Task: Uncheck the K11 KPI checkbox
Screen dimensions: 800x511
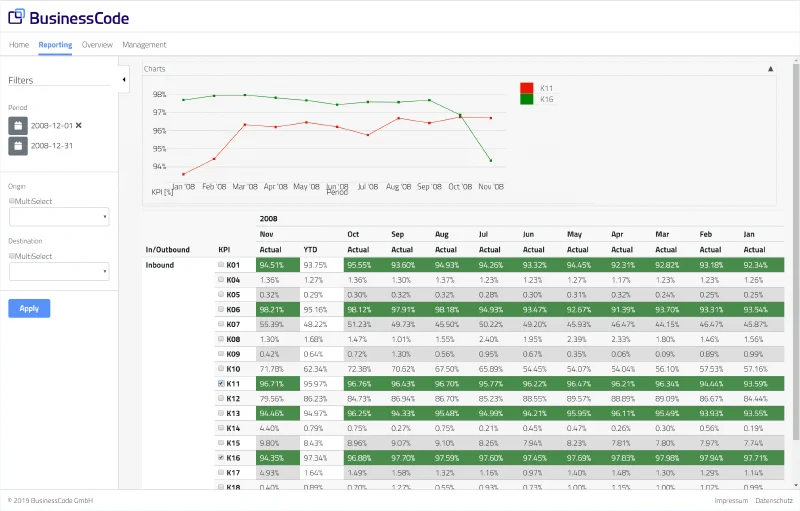Action: coord(221,383)
